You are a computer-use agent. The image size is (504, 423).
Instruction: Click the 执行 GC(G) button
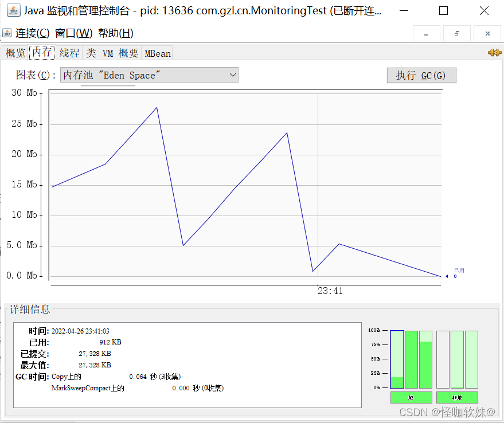click(421, 76)
